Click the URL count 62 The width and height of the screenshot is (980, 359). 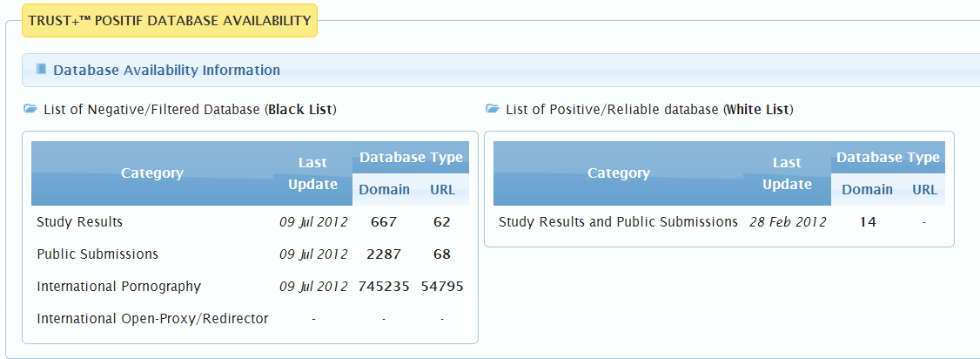(442, 222)
